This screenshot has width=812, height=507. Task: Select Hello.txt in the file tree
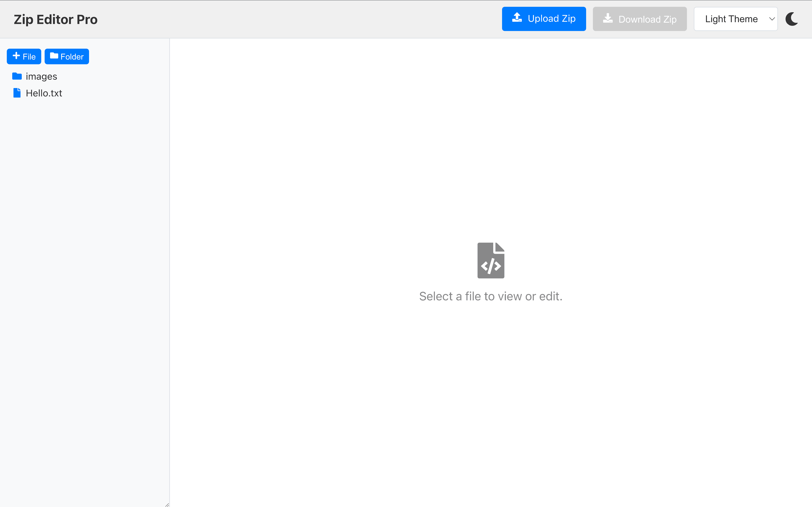pos(44,93)
